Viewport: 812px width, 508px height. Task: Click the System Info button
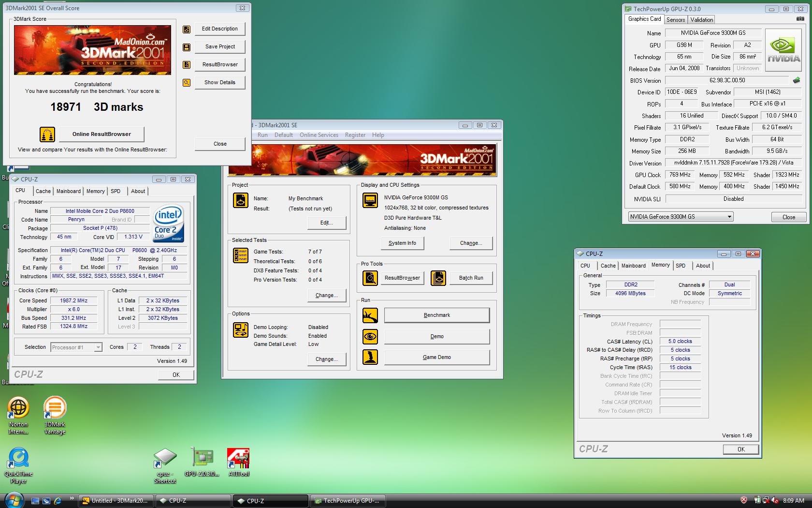402,243
